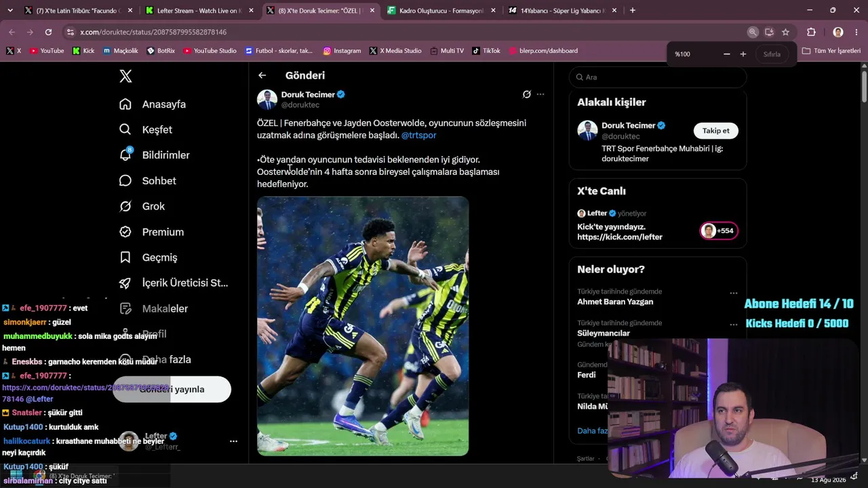Open the BotRix bookmark
868x488 pixels.
[x=160, y=51]
